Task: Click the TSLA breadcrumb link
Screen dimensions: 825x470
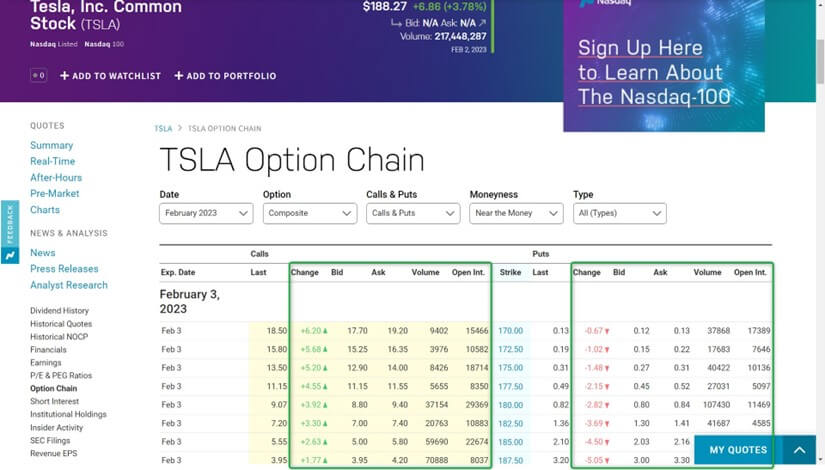Action: [163, 129]
